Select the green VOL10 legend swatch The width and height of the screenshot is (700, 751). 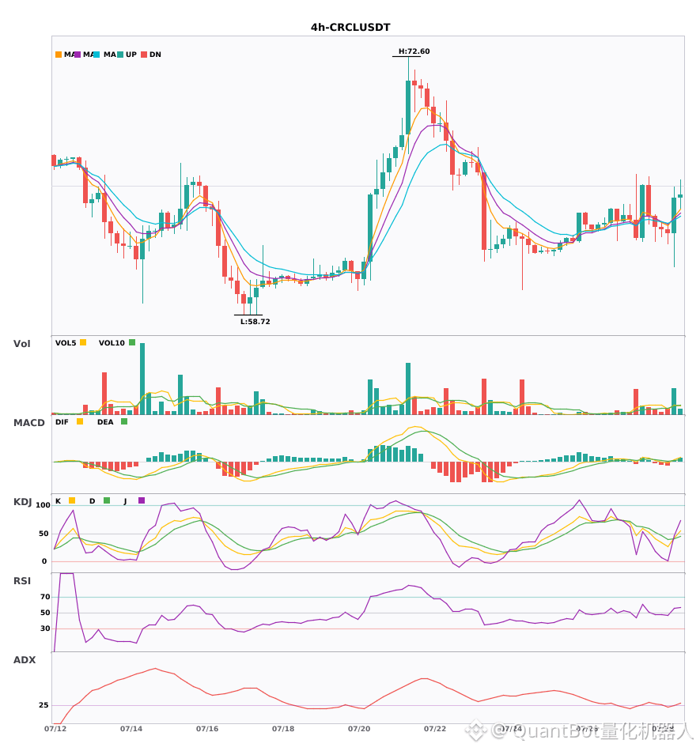pyautogui.click(x=132, y=342)
